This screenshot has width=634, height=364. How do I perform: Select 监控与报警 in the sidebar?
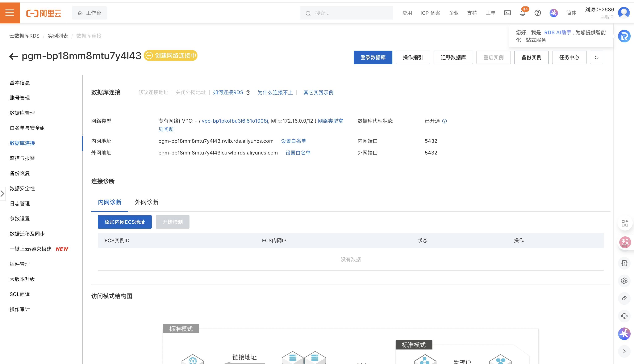(x=22, y=158)
